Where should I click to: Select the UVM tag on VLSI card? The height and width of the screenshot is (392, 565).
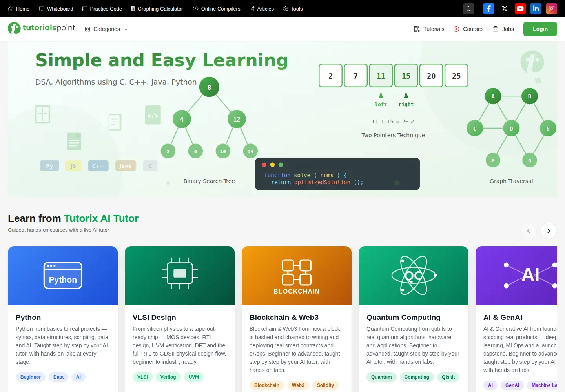click(194, 377)
